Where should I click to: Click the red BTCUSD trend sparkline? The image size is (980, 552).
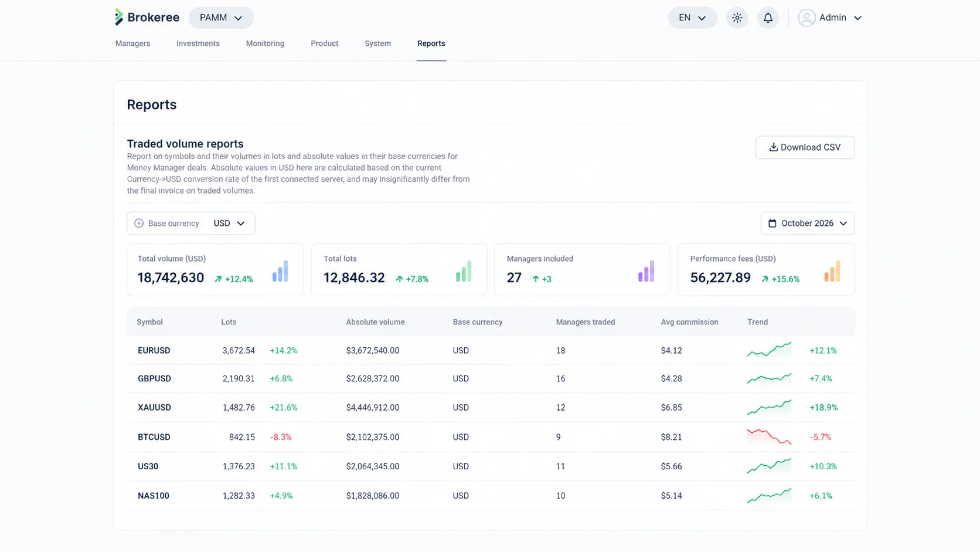769,436
